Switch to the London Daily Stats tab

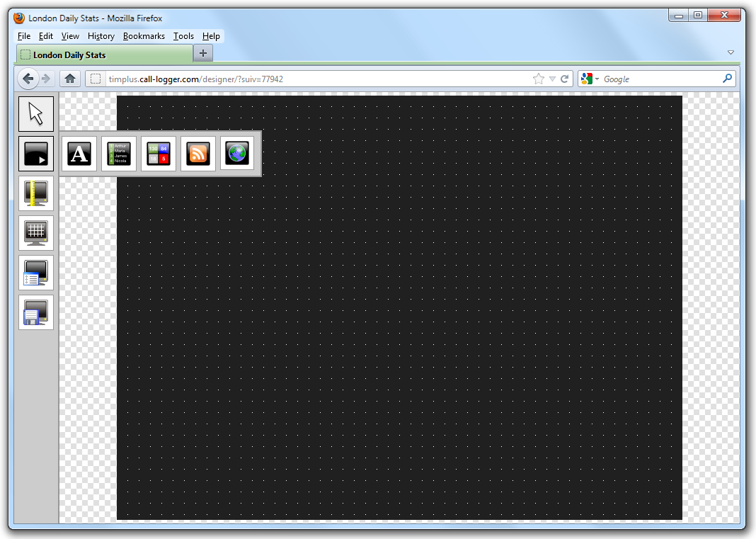[x=103, y=53]
